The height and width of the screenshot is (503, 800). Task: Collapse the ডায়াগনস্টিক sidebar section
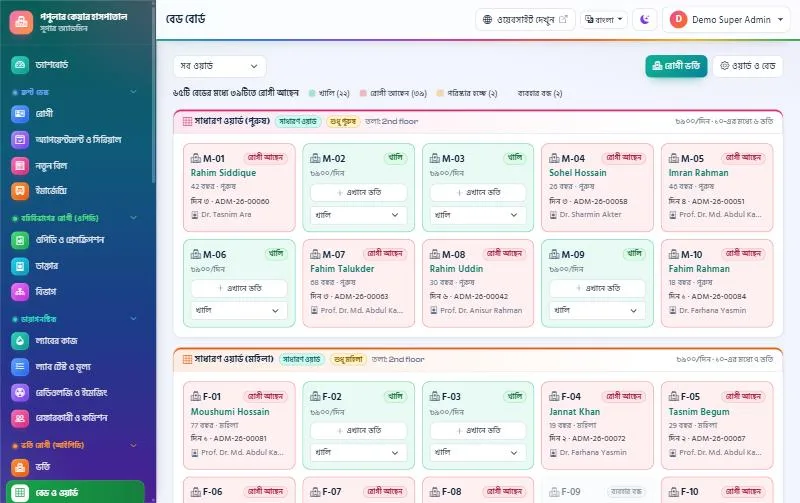133,319
